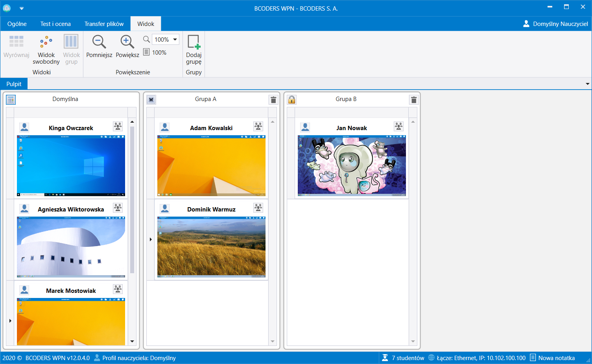
Task: Click the Domyślna group scrollbar up arrow
Action: [x=132, y=122]
